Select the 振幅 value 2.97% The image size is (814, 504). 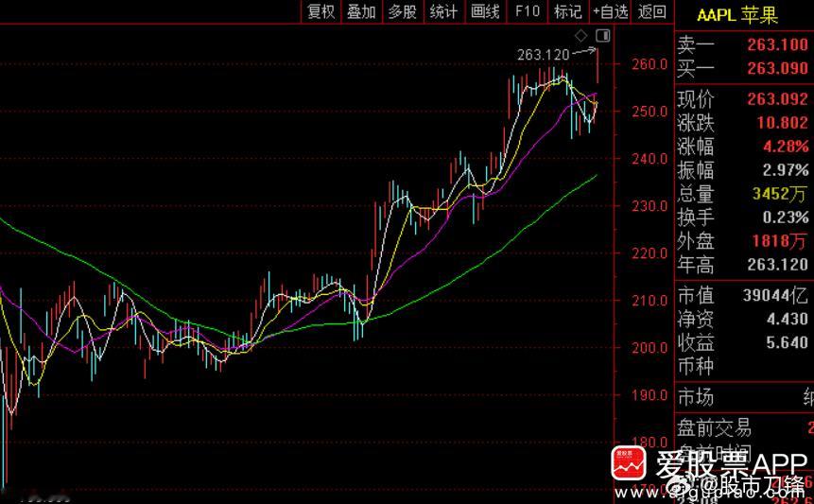786,169
